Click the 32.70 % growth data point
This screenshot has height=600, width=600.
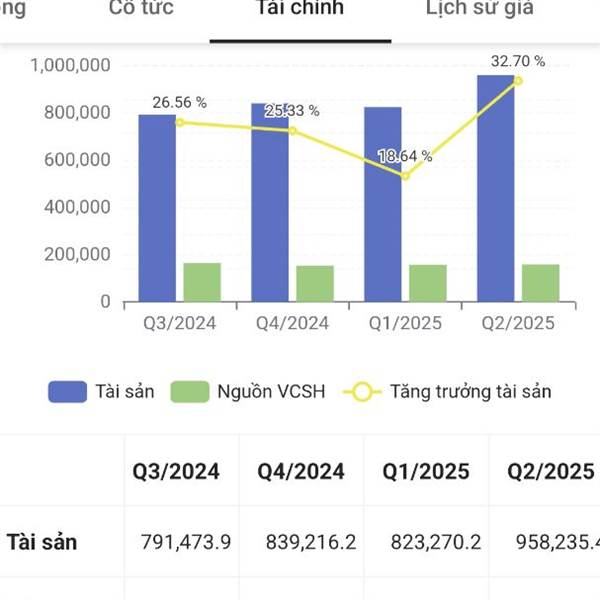coord(518,80)
